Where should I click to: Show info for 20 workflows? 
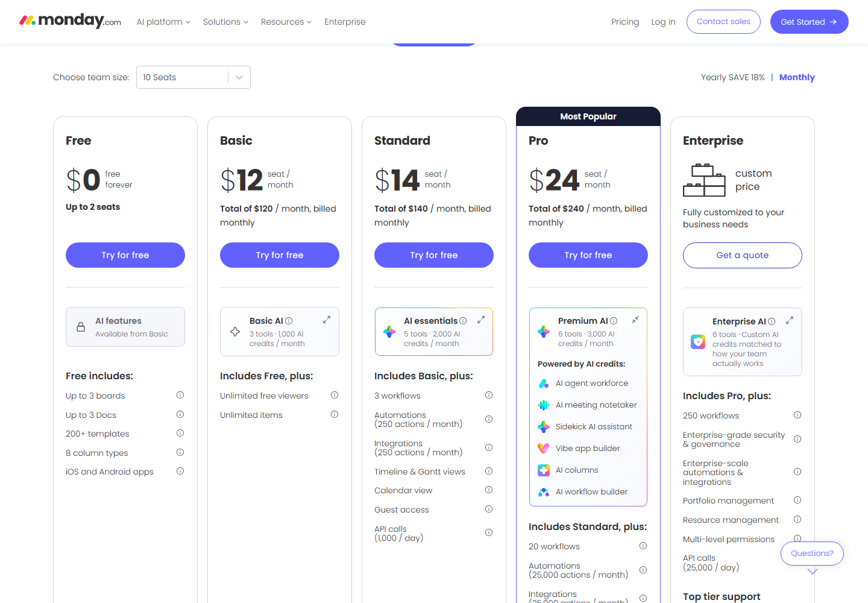tap(643, 546)
